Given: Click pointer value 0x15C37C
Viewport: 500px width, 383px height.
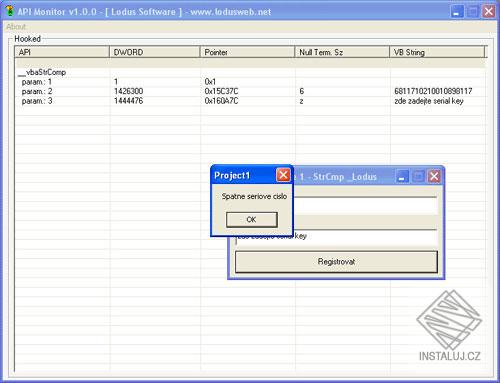Looking at the screenshot, I should tap(221, 91).
